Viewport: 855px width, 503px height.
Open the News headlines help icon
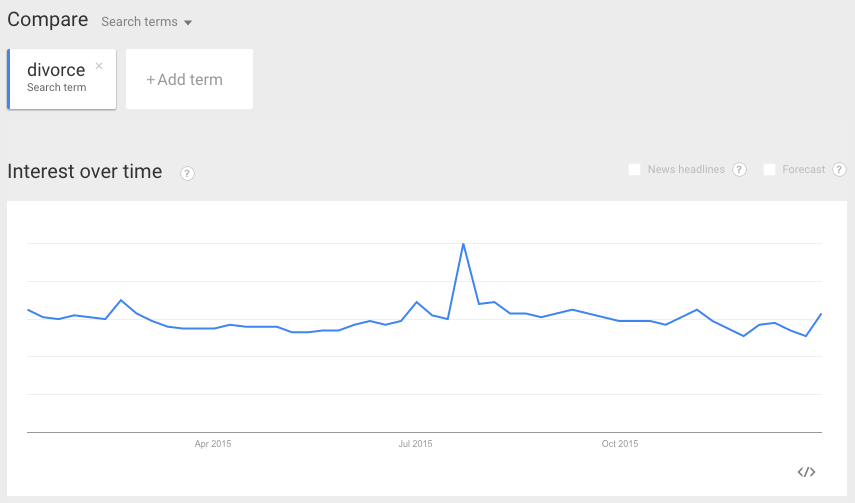click(739, 170)
